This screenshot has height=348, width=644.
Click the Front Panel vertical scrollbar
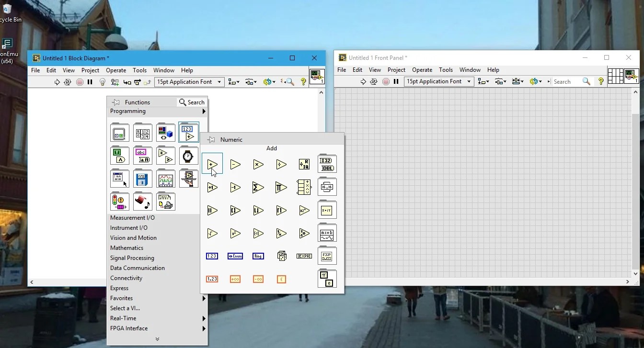click(x=635, y=191)
